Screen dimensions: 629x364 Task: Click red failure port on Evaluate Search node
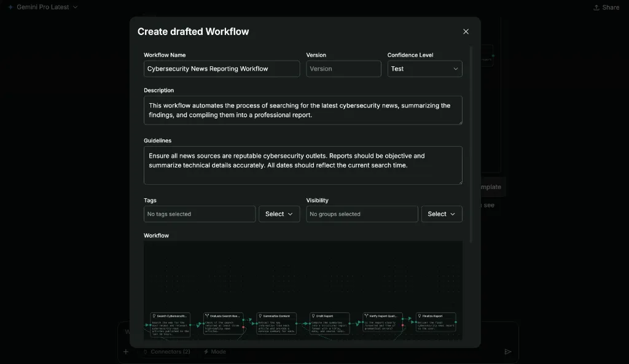coord(243,327)
